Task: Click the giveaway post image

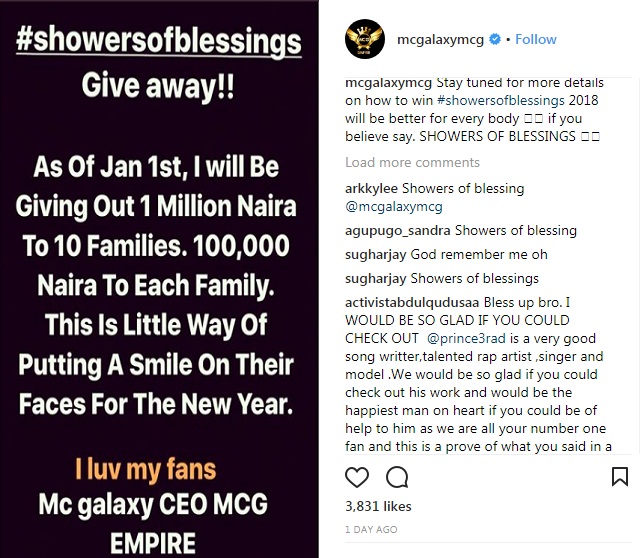Action: tap(160, 279)
